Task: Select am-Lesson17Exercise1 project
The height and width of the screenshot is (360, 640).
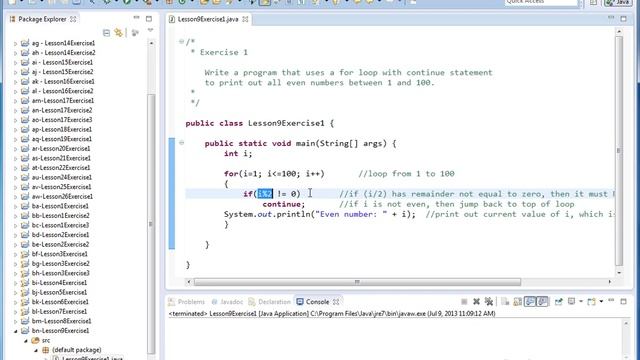Action: click(62, 100)
